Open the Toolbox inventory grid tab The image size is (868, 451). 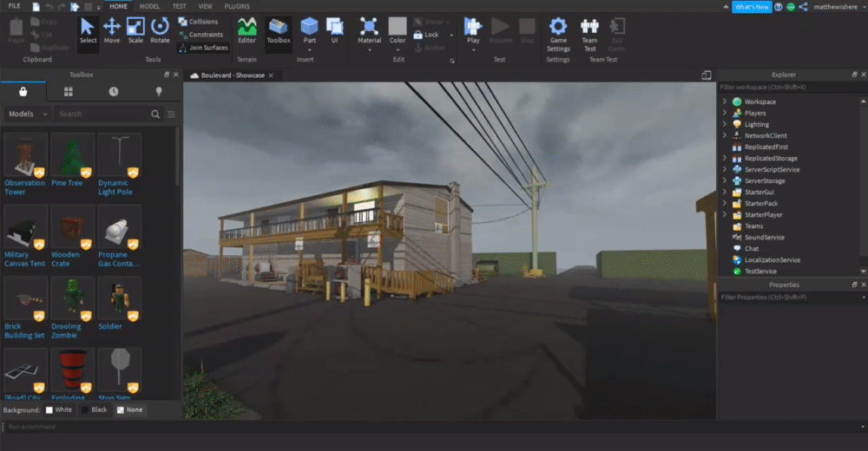68,91
